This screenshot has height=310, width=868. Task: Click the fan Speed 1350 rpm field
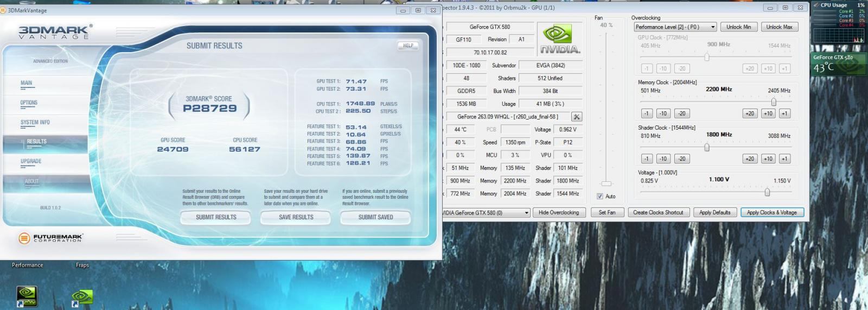click(515, 143)
